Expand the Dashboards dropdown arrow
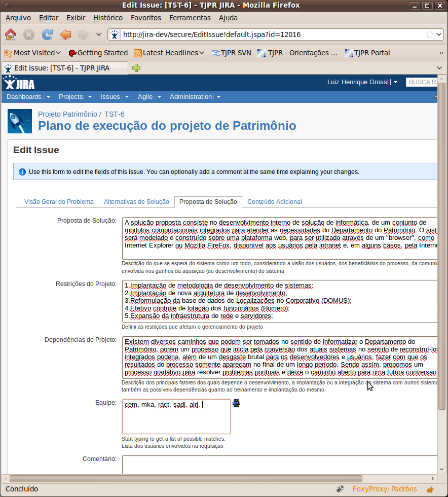The image size is (448, 497). [x=48, y=97]
